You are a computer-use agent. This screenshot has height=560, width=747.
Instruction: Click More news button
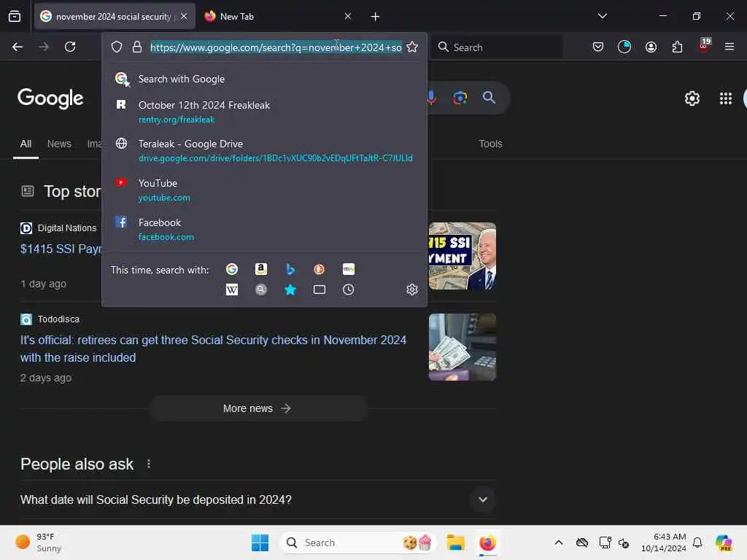coord(258,408)
